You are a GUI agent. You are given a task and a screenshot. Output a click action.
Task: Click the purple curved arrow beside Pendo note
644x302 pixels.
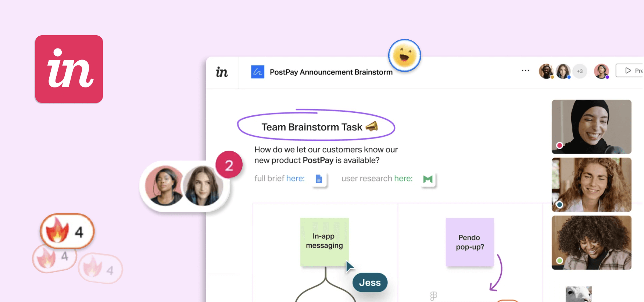point(496,273)
